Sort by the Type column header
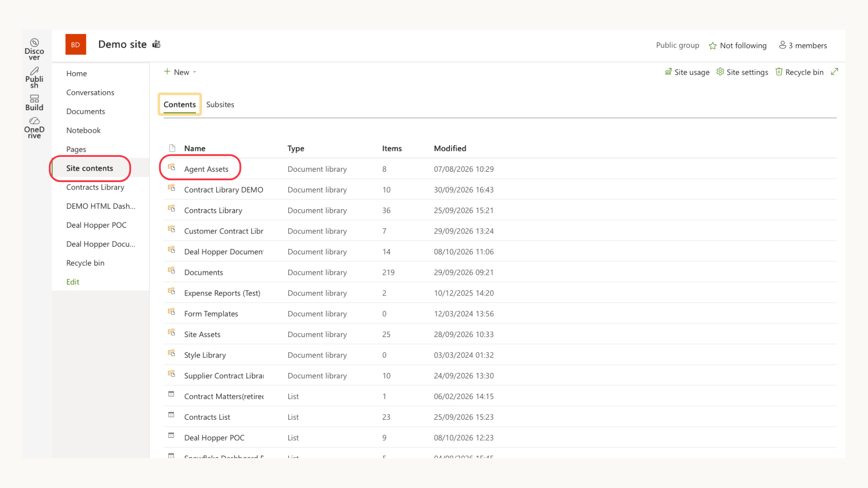 pyautogui.click(x=296, y=149)
